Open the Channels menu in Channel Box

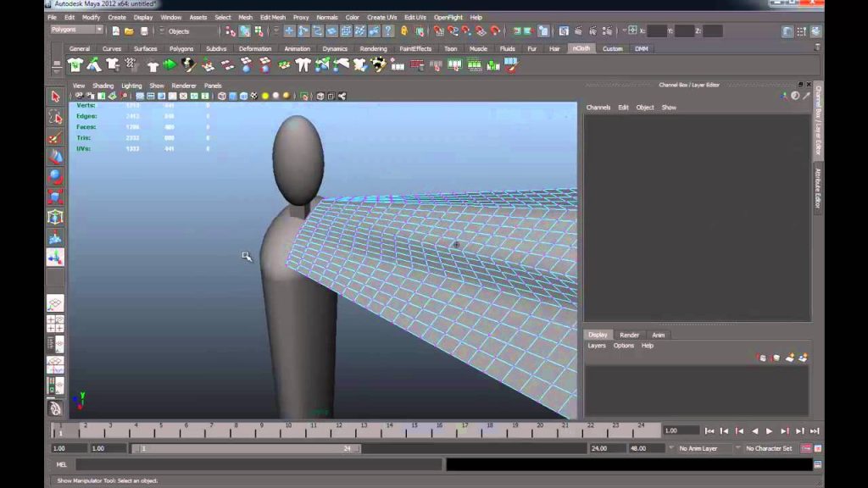tap(598, 108)
